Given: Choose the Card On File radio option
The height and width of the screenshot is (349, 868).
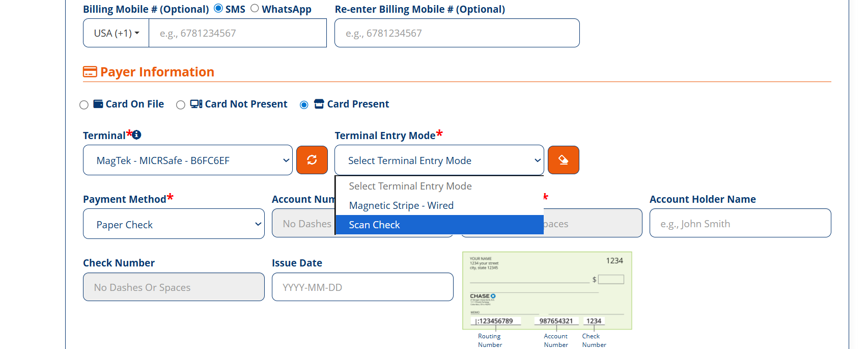Looking at the screenshot, I should coord(84,105).
